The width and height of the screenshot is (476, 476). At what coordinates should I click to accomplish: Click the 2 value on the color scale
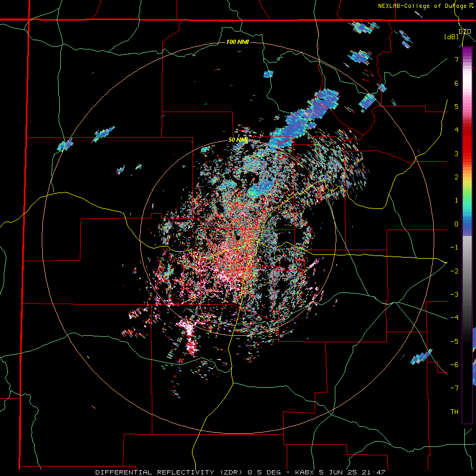coord(456,177)
